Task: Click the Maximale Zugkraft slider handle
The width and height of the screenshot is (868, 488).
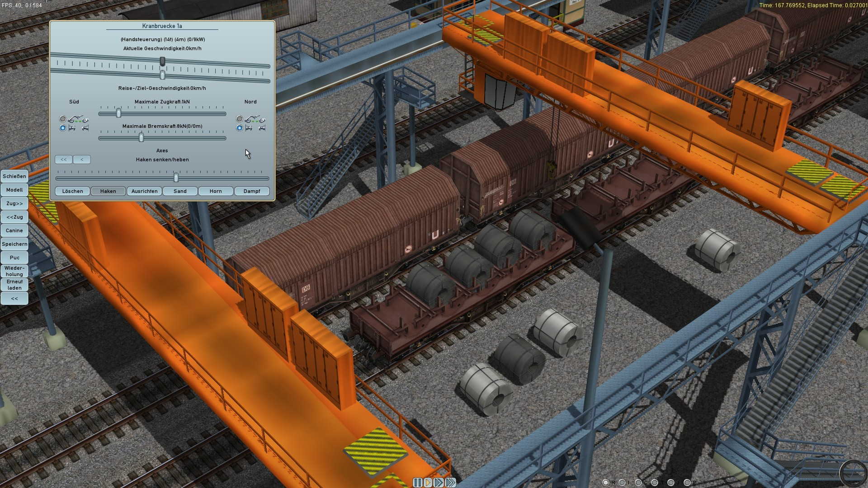Action: point(118,113)
